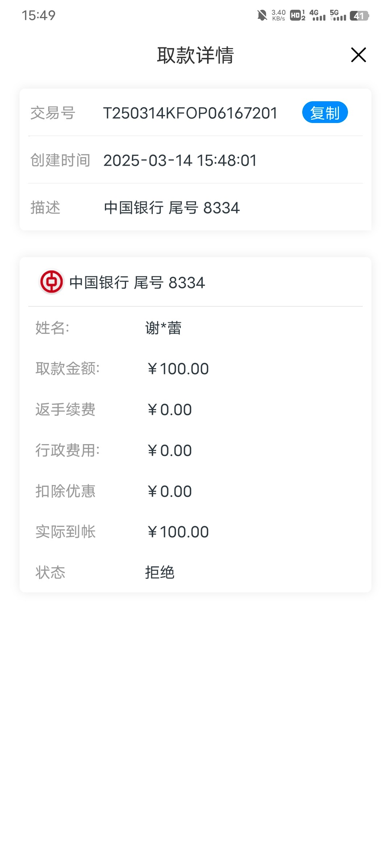Tap the HD status icon
391x868 pixels.
coord(297,16)
